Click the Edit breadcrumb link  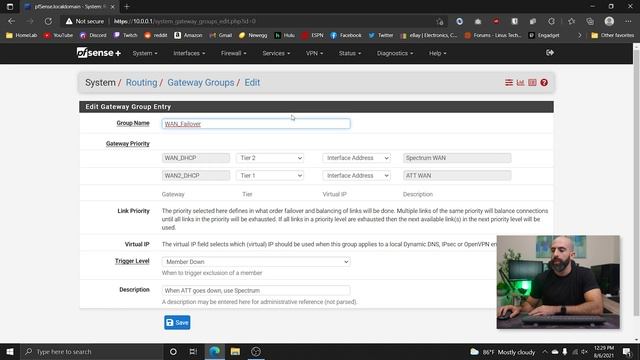coord(252,82)
